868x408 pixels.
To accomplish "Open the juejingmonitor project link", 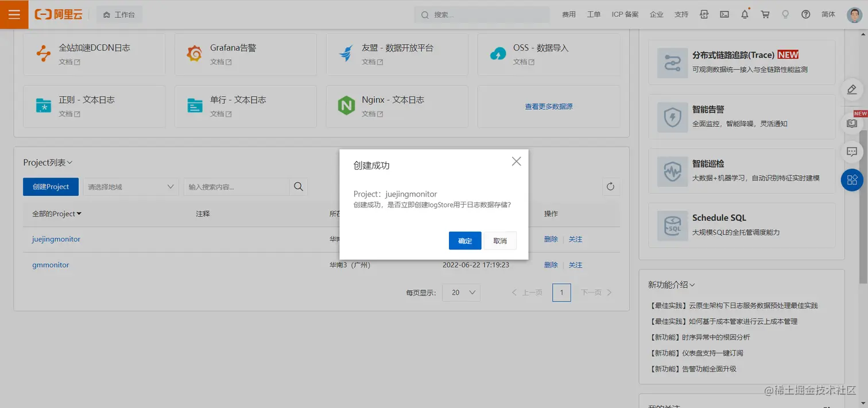I will (56, 239).
